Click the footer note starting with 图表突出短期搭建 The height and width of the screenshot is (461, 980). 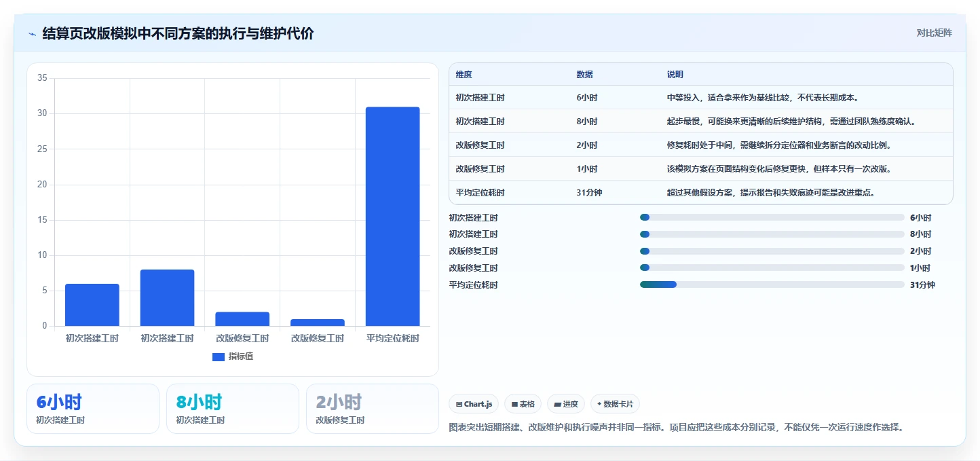677,428
